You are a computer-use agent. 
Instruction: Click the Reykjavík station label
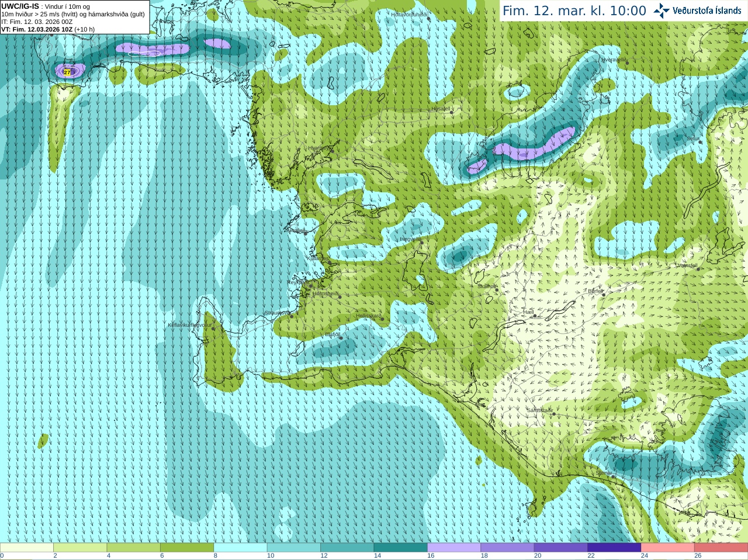coord(298,282)
